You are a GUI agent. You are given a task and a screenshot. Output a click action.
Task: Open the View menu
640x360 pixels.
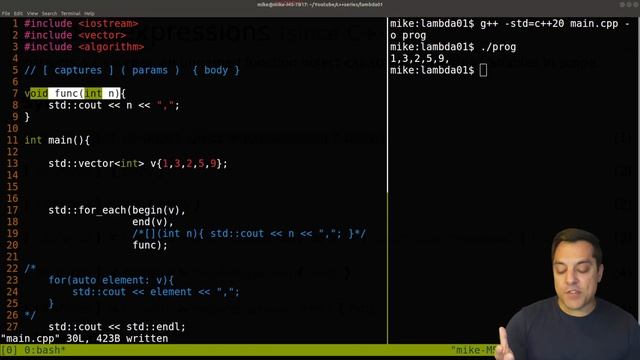[x=32, y=13]
